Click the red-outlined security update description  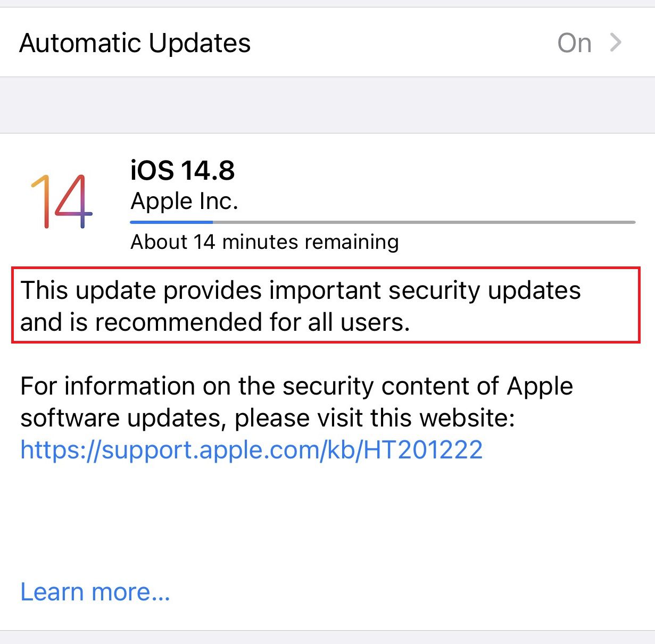[x=326, y=306]
